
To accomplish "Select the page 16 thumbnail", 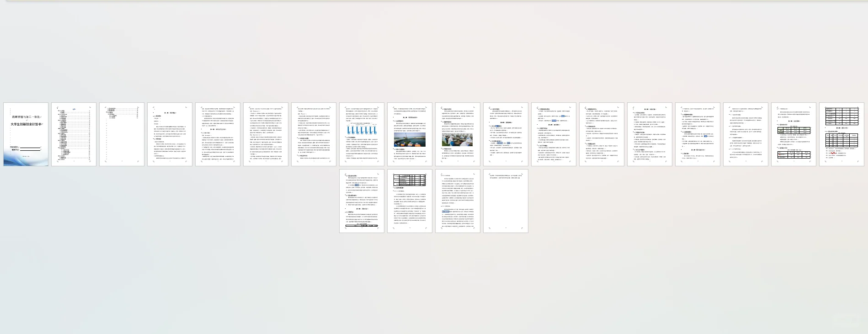I will click(x=746, y=134).
